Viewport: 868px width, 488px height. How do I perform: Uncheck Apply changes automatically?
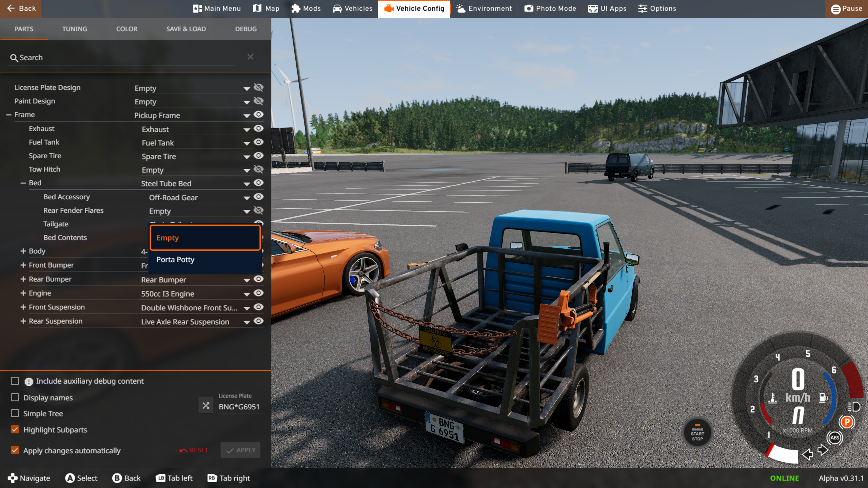coord(15,450)
